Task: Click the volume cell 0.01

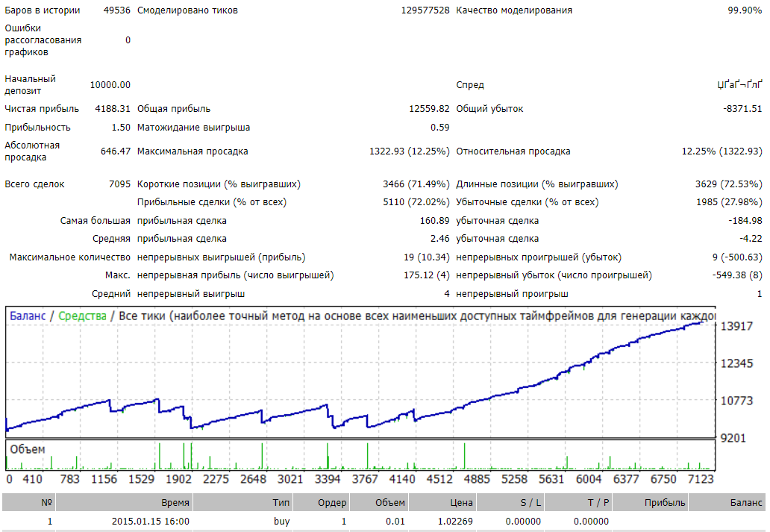Action: tap(395, 522)
